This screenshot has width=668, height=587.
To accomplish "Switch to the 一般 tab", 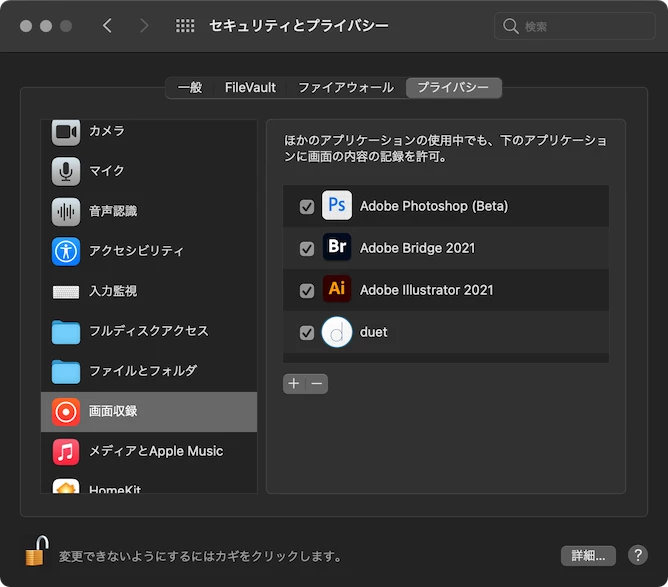I will (x=190, y=88).
